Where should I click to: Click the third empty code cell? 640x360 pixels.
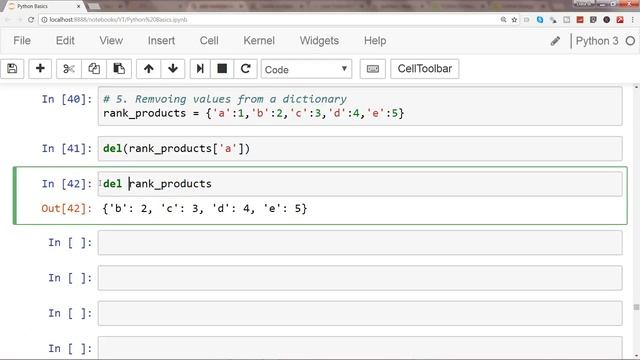[x=360, y=313]
